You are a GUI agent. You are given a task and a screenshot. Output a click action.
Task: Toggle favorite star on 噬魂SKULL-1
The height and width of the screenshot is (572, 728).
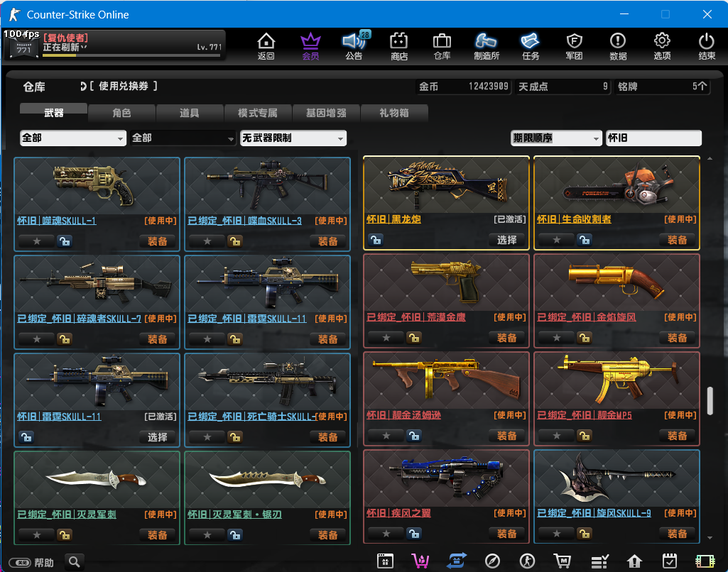pos(37,241)
